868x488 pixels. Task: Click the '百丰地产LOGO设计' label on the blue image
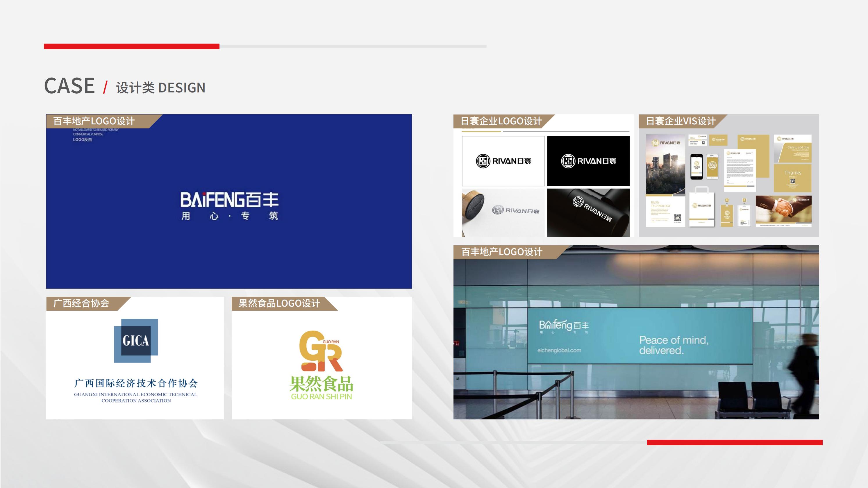coord(94,121)
